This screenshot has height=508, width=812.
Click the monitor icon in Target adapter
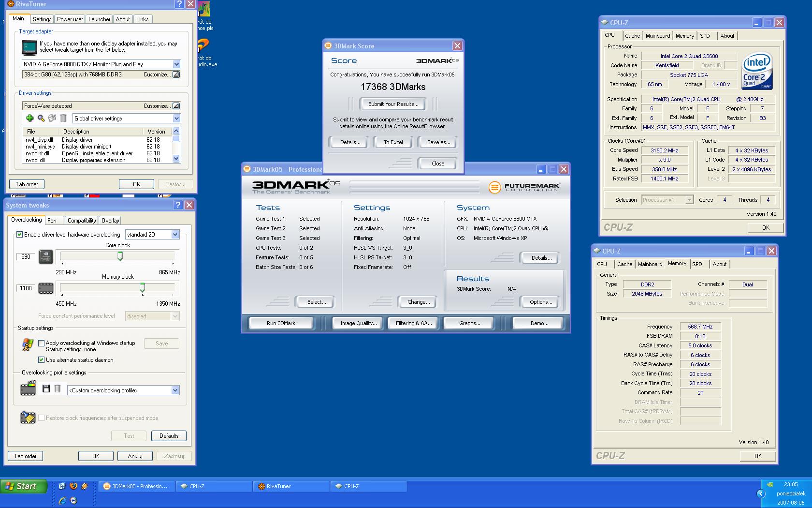pos(29,47)
